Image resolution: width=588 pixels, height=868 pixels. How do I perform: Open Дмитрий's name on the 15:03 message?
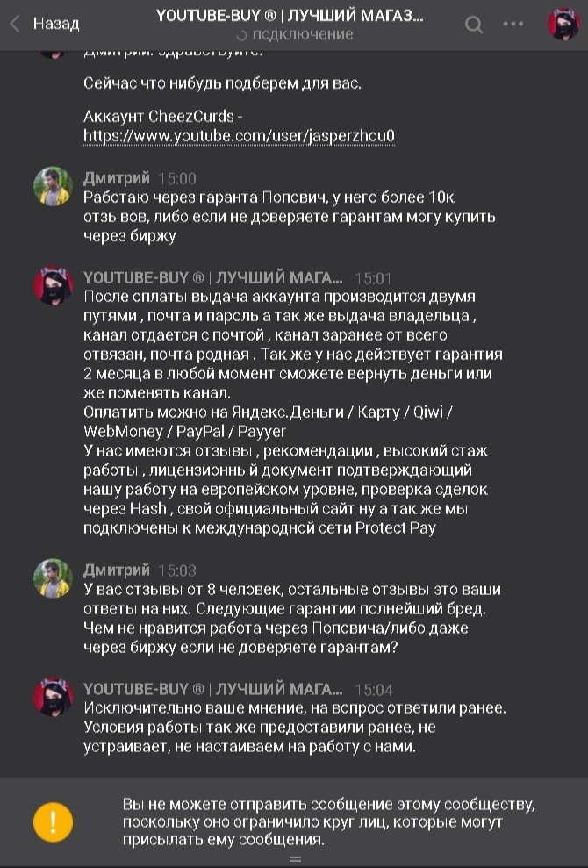click(x=117, y=570)
